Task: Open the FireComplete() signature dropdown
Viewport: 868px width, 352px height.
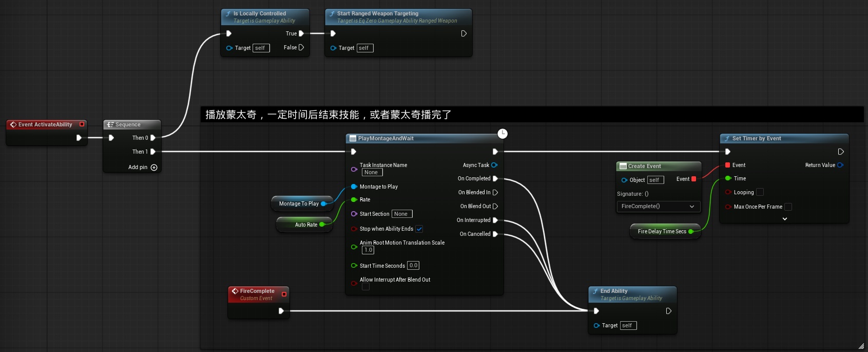Action: click(x=658, y=207)
